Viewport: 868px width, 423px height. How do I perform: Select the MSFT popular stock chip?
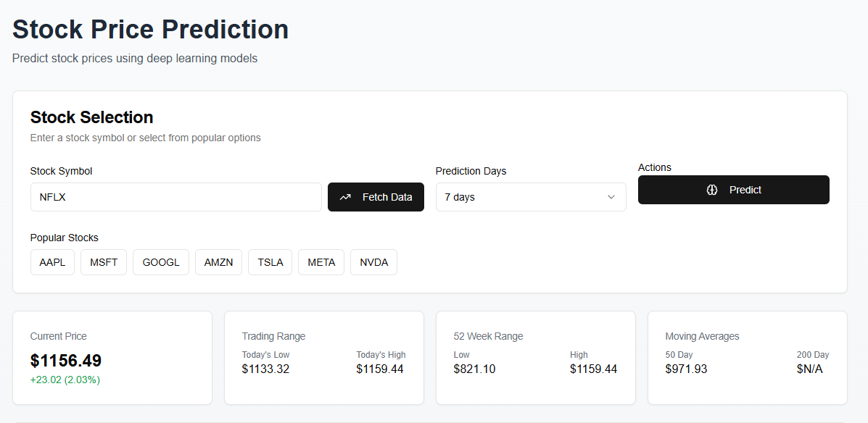pos(103,261)
